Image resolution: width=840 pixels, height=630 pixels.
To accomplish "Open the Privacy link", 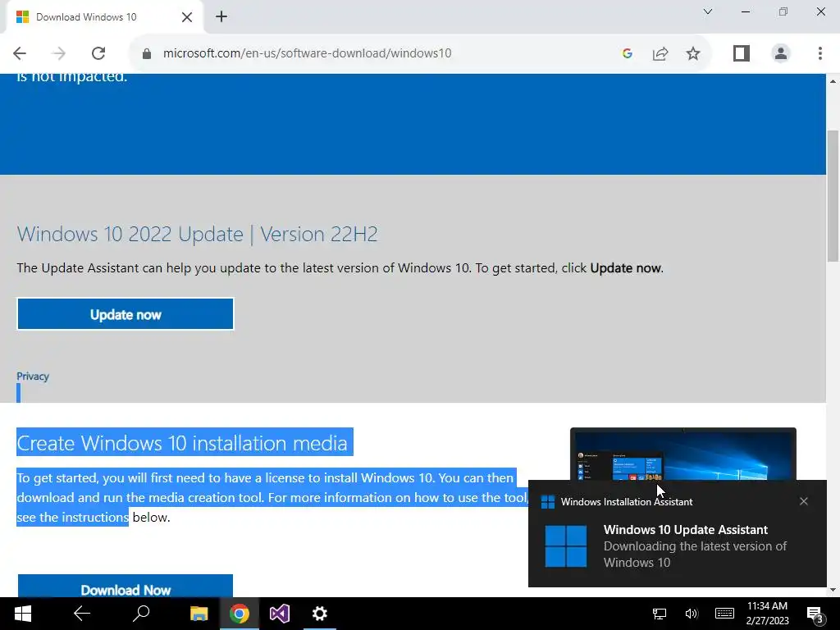I will (33, 376).
